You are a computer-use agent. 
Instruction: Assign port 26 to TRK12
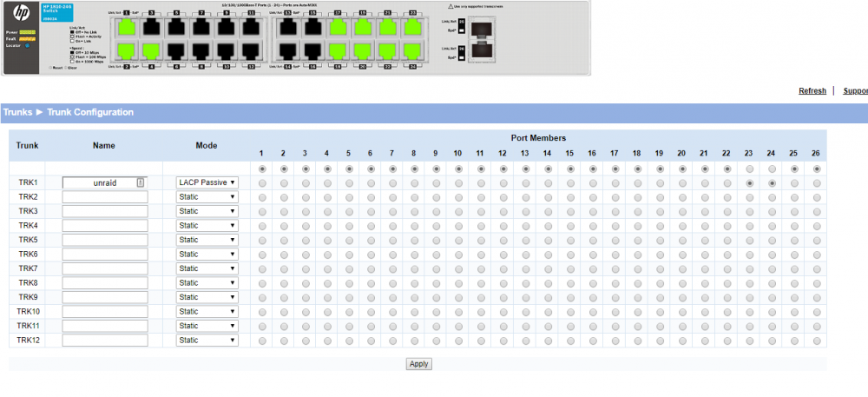click(x=817, y=340)
